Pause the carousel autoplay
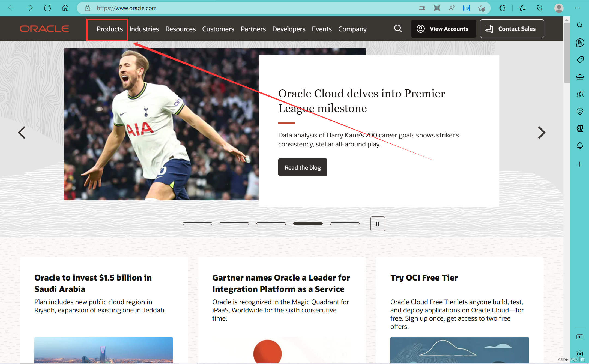This screenshot has width=589, height=364. tap(378, 224)
